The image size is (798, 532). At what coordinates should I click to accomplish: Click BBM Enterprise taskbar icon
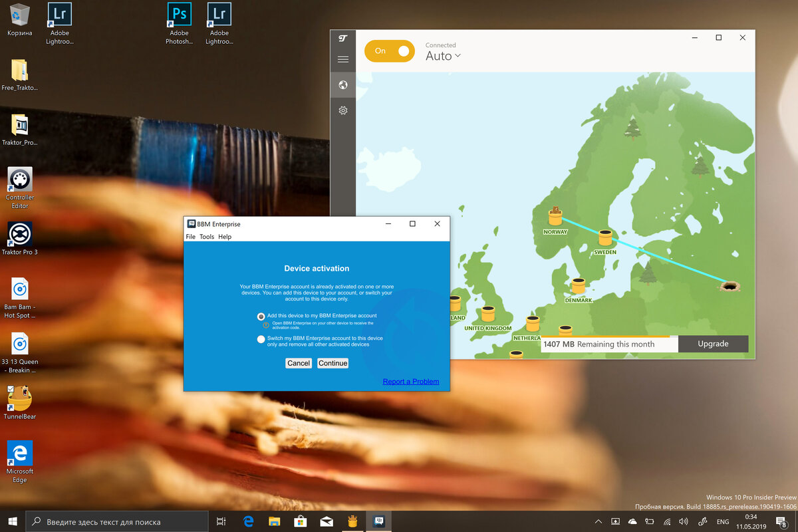point(379,521)
